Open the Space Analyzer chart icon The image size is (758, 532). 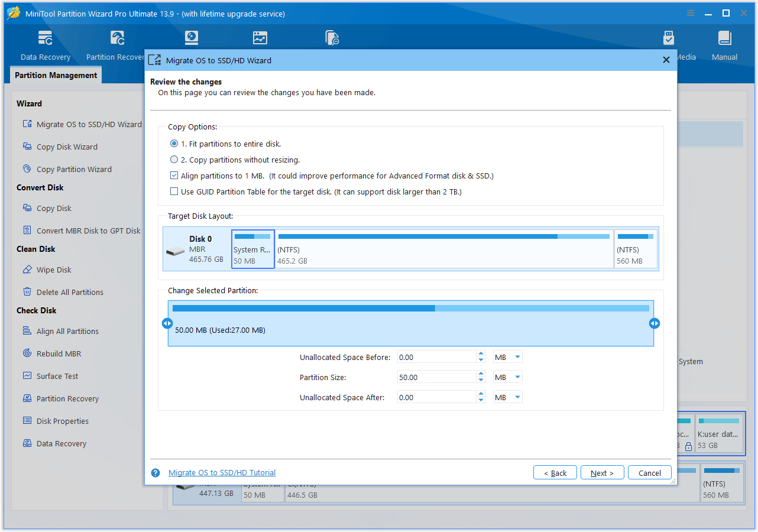[260, 38]
